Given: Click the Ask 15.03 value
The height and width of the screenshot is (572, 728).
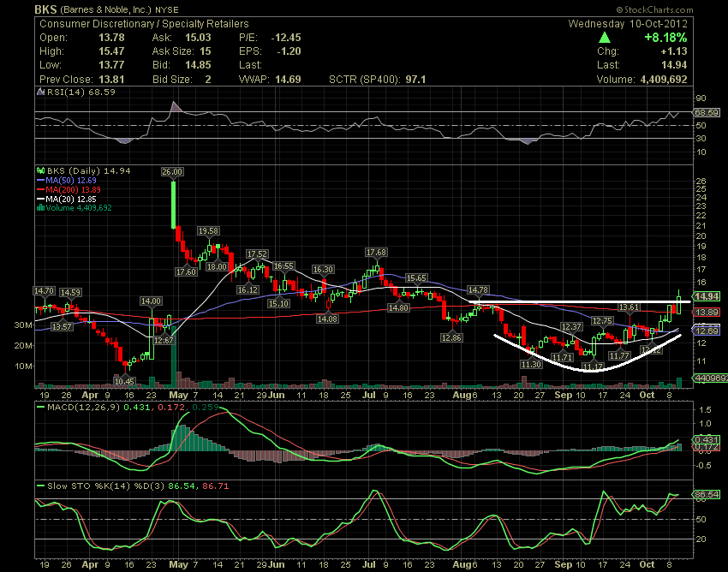Looking at the screenshot, I should pyautogui.click(x=198, y=38).
